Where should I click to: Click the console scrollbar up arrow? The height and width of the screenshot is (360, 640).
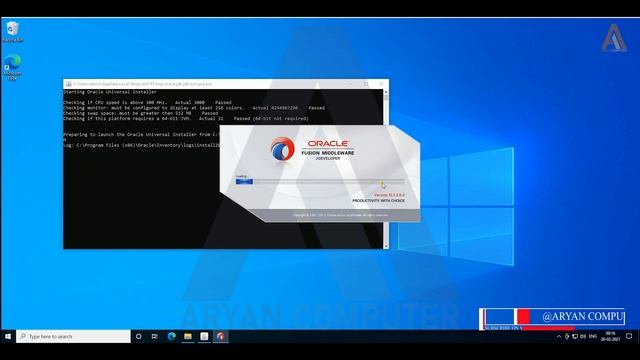coord(386,92)
